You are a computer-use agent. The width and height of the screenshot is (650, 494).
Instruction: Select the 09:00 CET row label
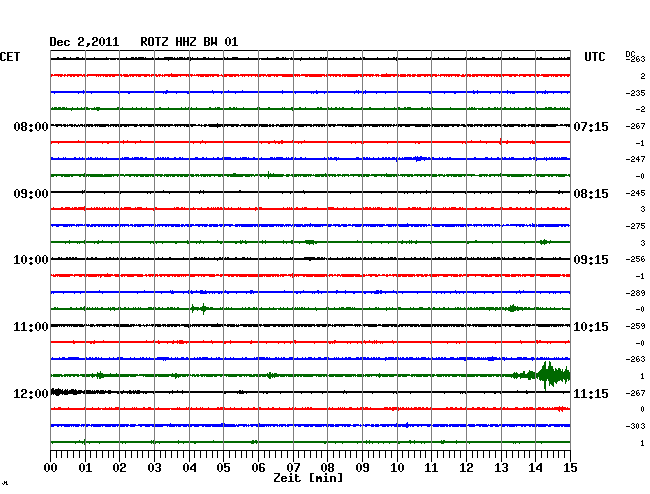pos(31,194)
